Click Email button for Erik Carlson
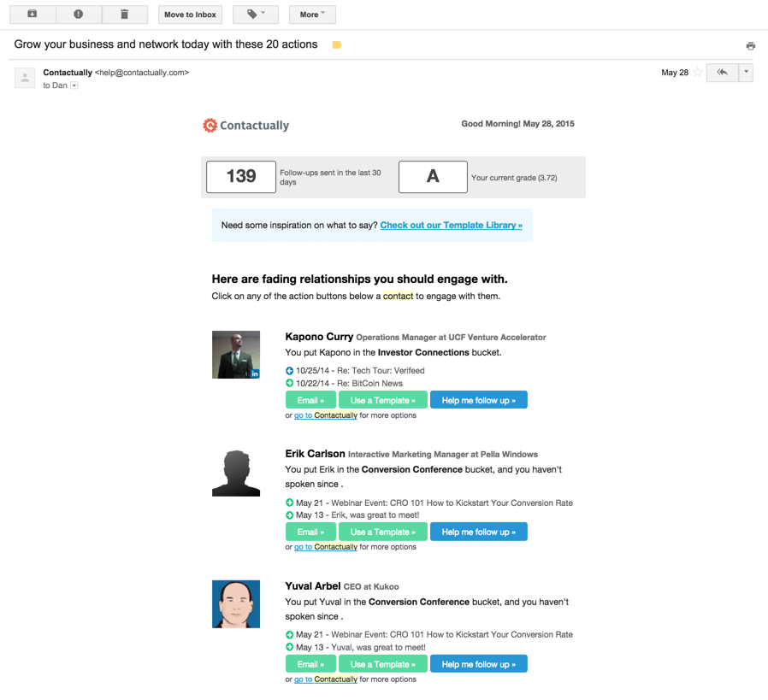 (310, 532)
